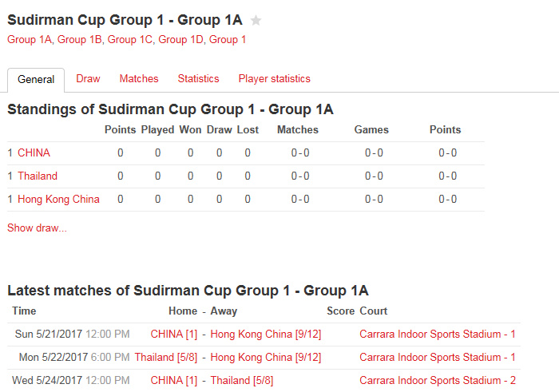Click CHINA [1] home team on 5/24 match
559x392 pixels.
[173, 381]
